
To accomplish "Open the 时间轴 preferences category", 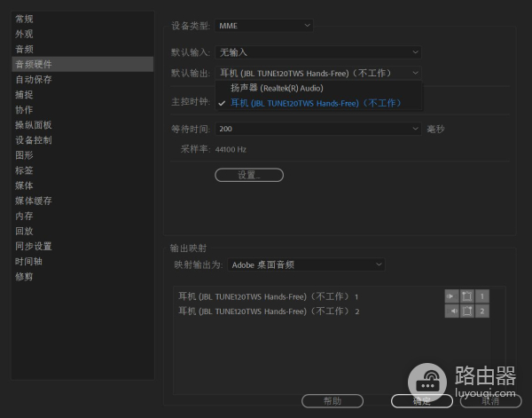I will (x=82, y=261).
